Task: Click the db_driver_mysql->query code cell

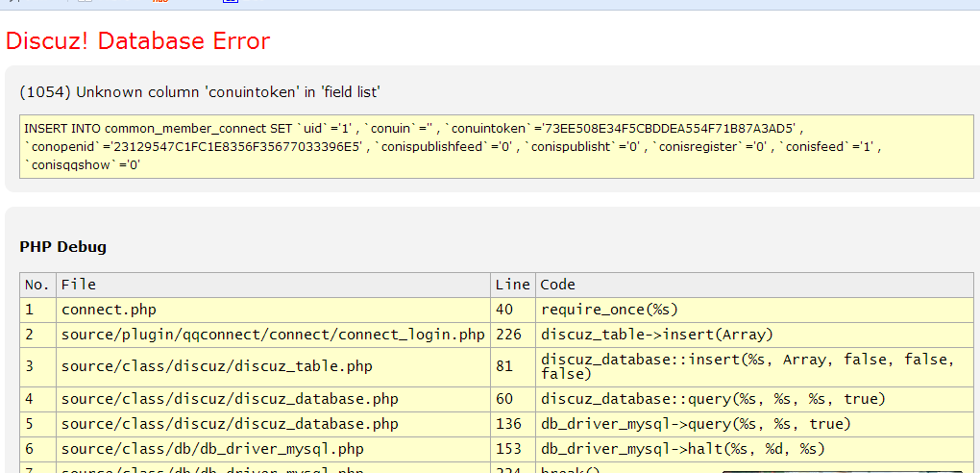Action: (x=694, y=423)
